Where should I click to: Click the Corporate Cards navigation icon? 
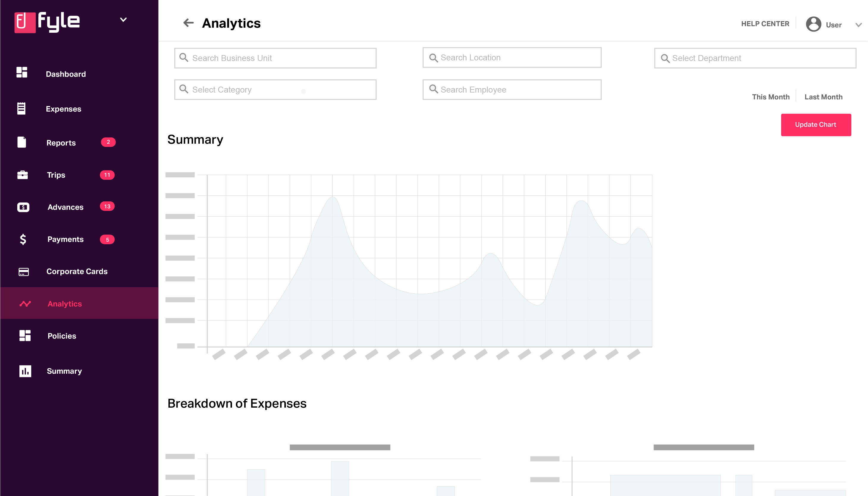[23, 271]
